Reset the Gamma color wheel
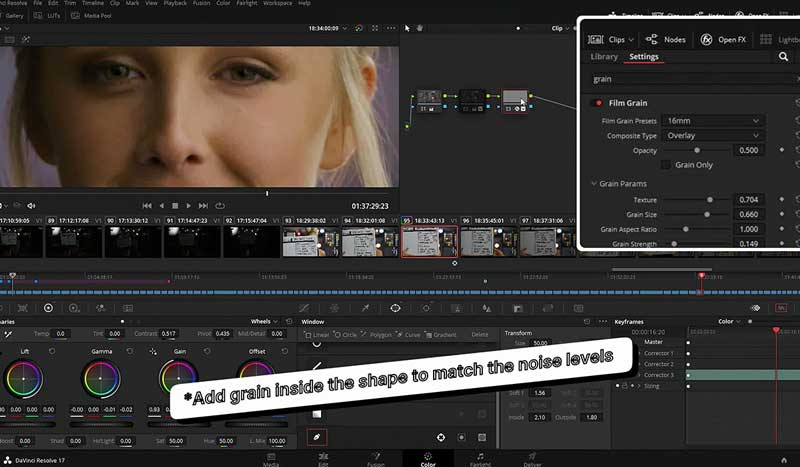The image size is (800, 467). (130, 351)
